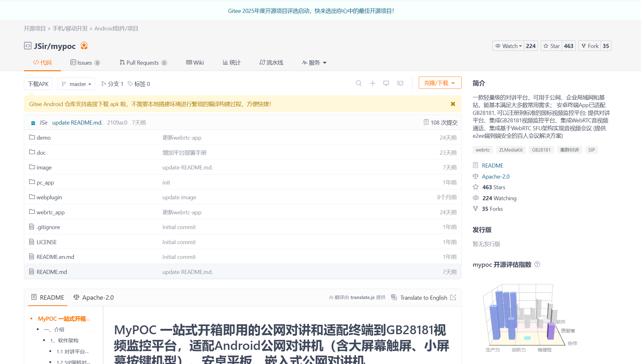641x364 pixels.
Task: Click the 下载APK button
Action: click(38, 84)
